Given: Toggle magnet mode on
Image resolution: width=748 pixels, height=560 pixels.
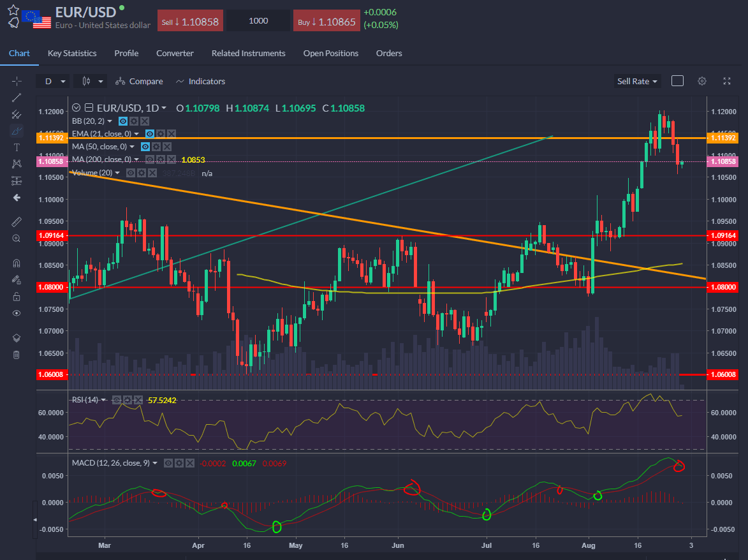Looking at the screenshot, I should [17, 263].
